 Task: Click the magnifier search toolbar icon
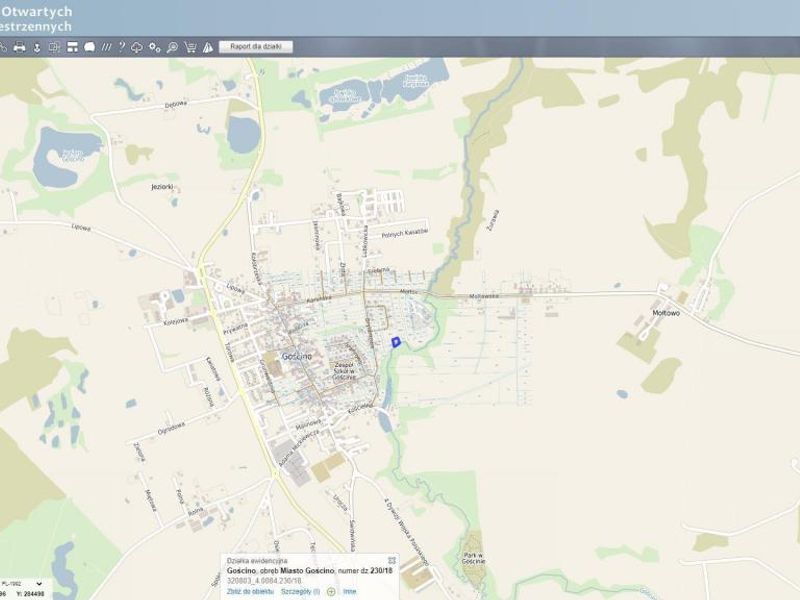(x=172, y=47)
